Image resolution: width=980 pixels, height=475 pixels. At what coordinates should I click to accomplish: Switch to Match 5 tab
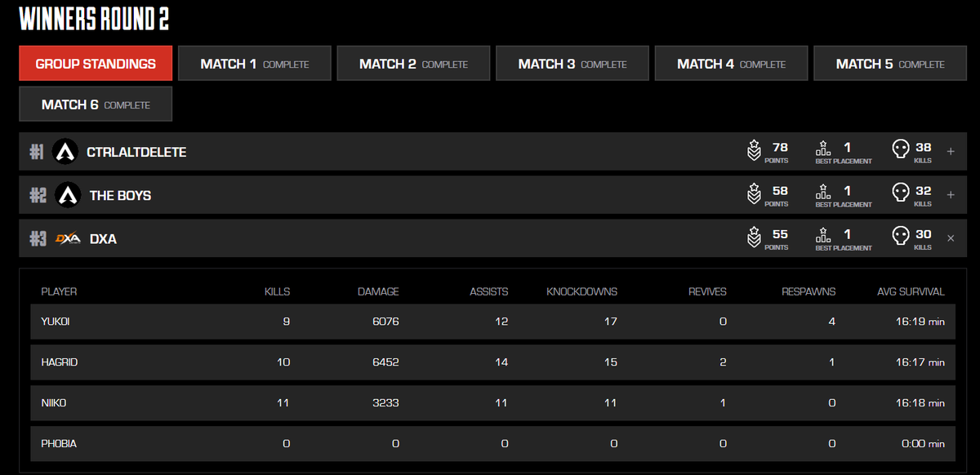(890, 64)
